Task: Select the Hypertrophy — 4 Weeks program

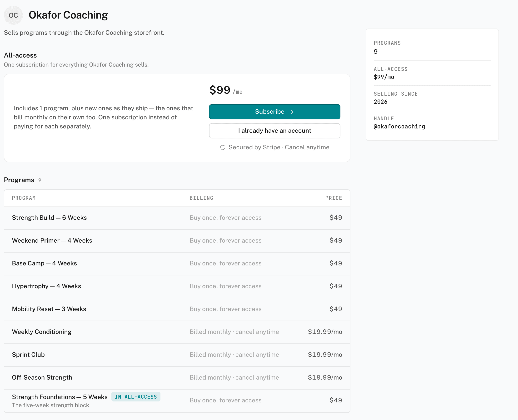Action: point(177,286)
